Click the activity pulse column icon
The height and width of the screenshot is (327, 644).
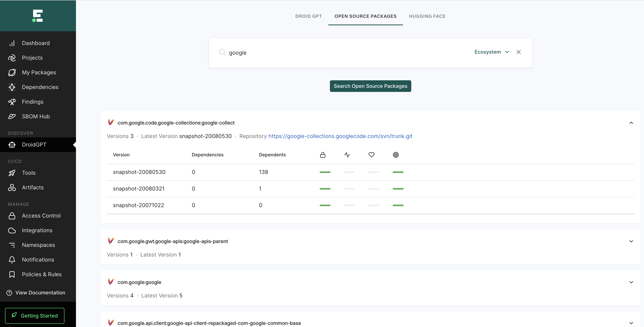pyautogui.click(x=347, y=155)
